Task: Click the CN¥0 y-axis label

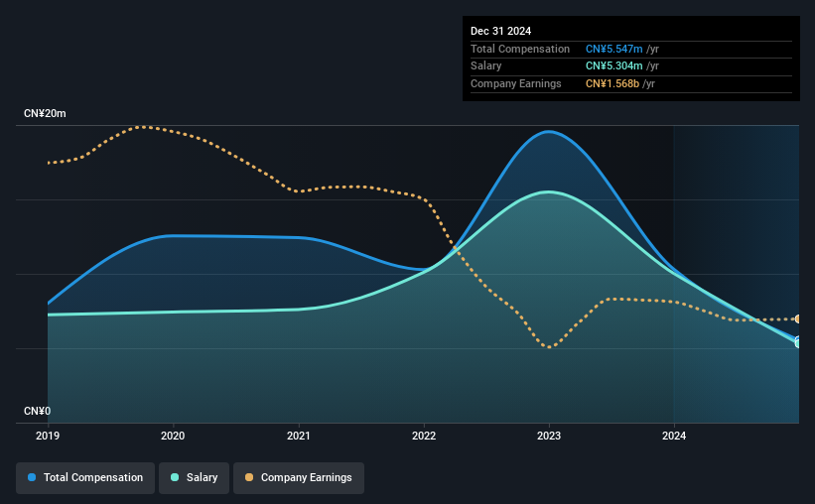Action: 38,411
